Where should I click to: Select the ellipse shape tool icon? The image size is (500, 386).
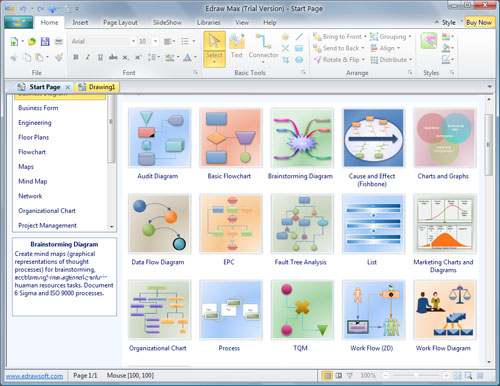click(x=299, y=60)
